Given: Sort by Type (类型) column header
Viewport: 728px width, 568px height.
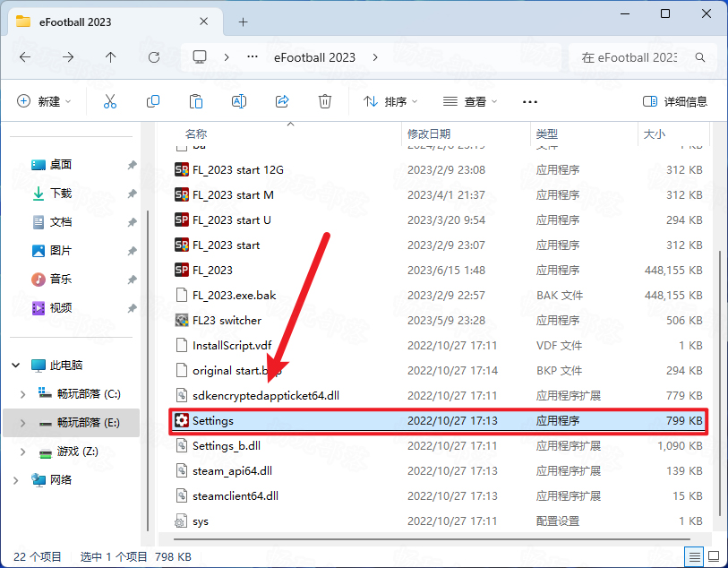Looking at the screenshot, I should coord(546,134).
